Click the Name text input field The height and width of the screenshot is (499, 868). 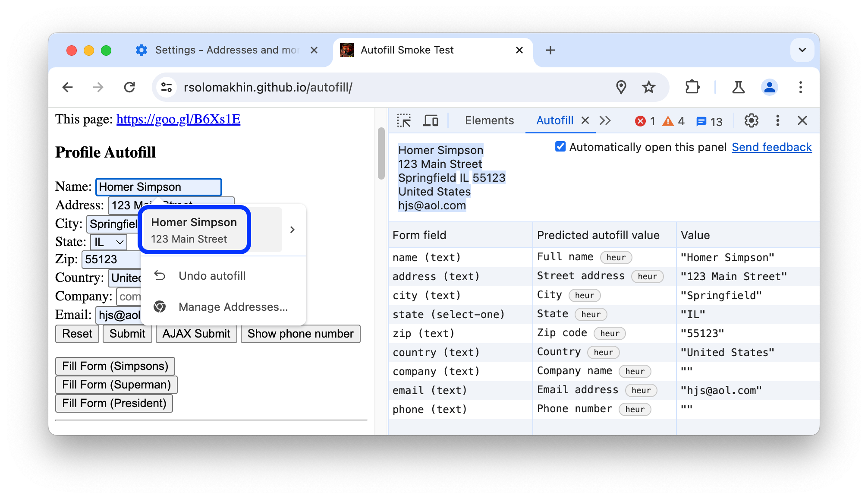(x=158, y=187)
